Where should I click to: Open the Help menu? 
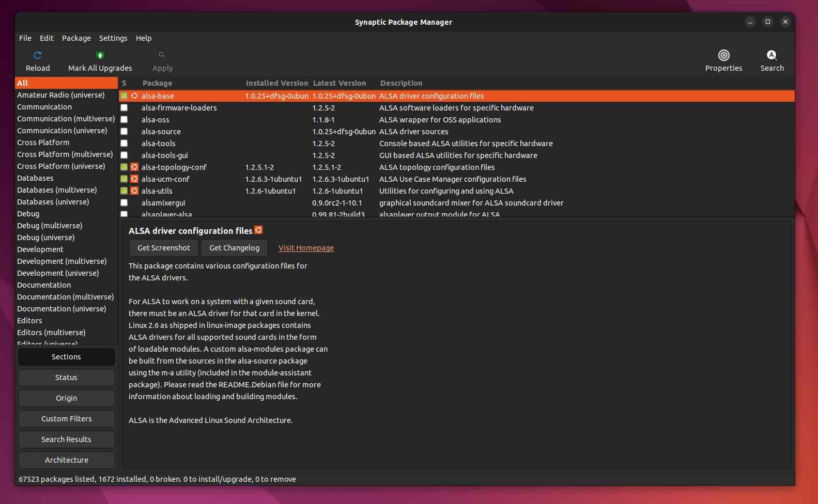click(x=144, y=38)
